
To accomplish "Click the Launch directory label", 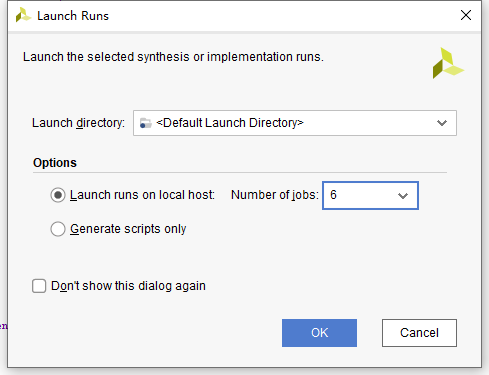I will point(78,123).
